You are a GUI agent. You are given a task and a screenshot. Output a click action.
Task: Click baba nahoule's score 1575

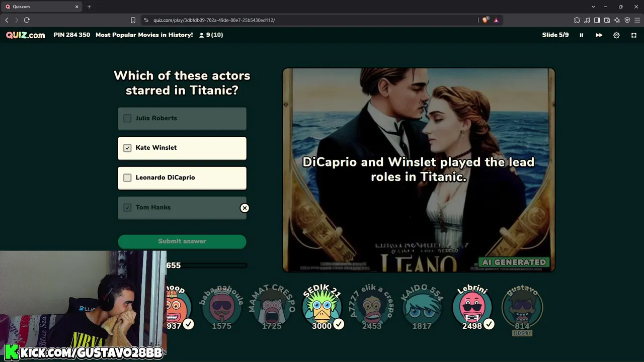click(221, 326)
